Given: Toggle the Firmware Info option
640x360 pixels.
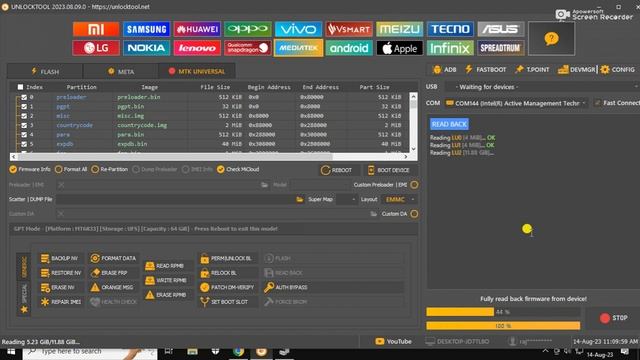Looking at the screenshot, I should point(30,169).
